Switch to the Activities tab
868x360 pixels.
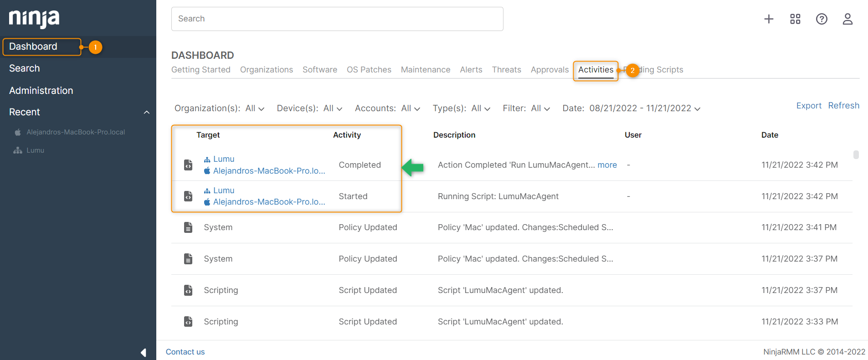(x=596, y=70)
